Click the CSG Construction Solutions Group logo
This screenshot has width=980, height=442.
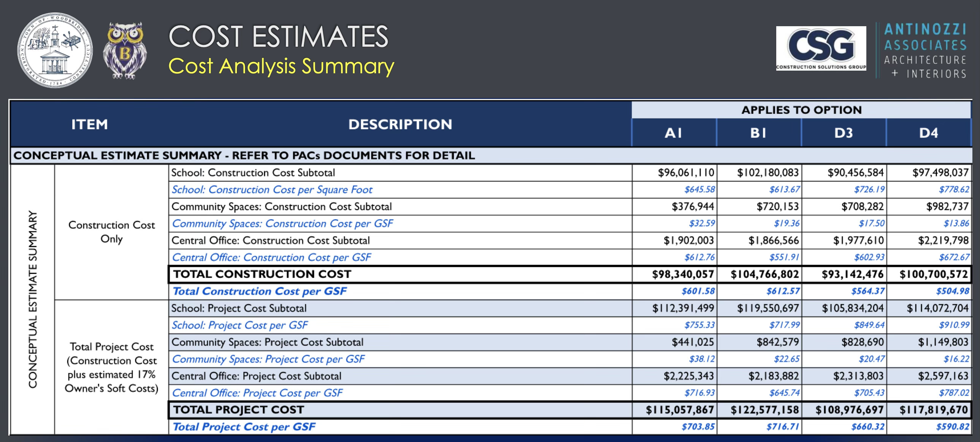[x=821, y=48]
